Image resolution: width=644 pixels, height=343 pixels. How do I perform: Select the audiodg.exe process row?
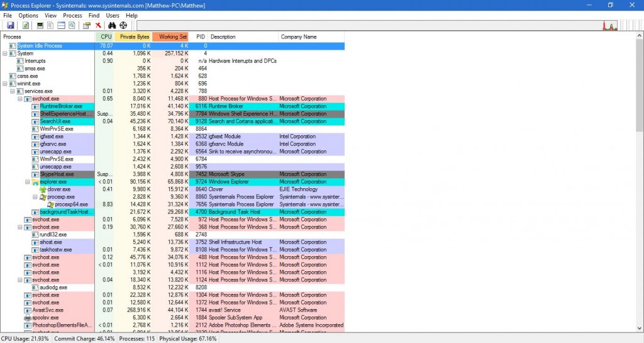pyautogui.click(x=172, y=288)
